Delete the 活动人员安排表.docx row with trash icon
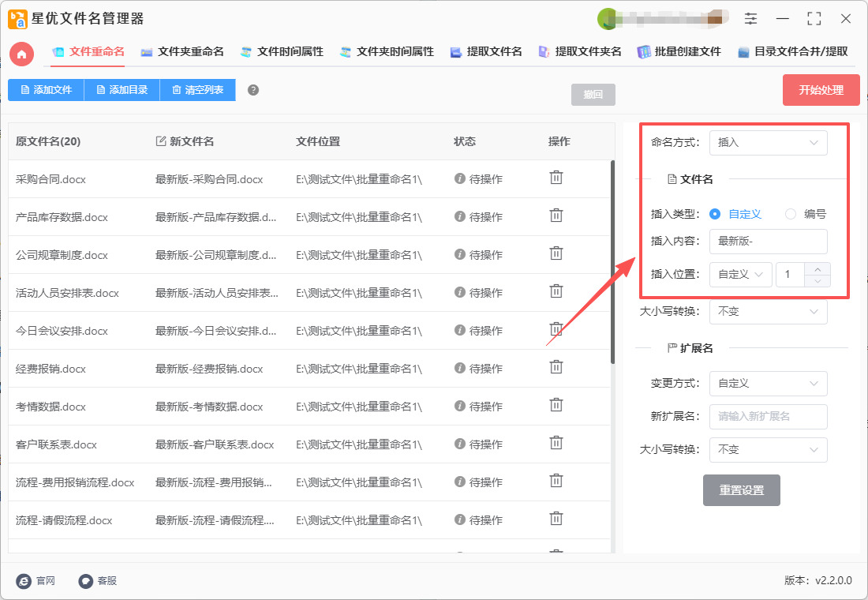This screenshot has height=600, width=868. click(556, 291)
